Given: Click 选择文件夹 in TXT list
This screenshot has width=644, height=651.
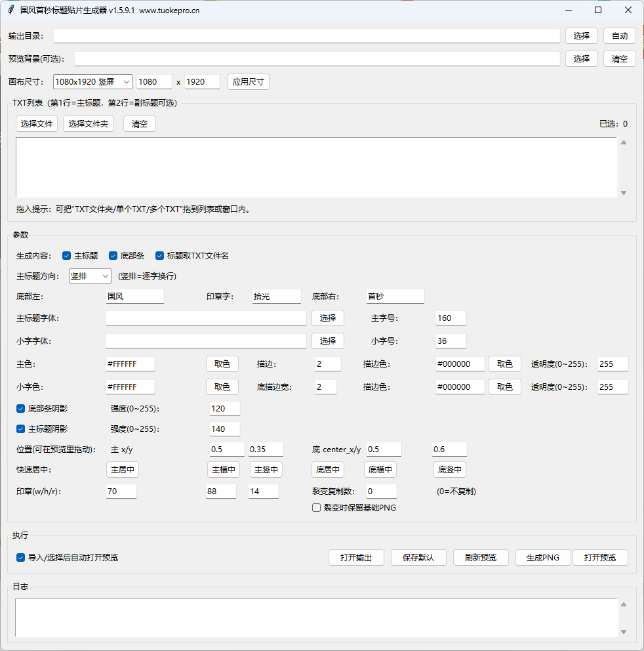Looking at the screenshot, I should pyautogui.click(x=89, y=124).
